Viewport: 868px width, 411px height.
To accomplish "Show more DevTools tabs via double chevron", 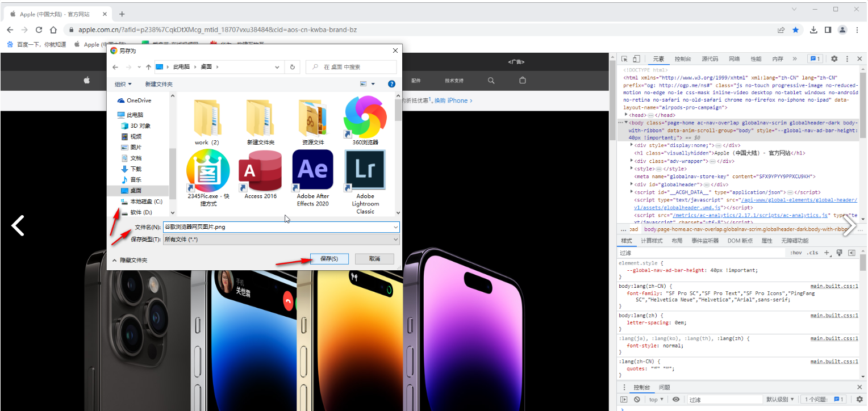I will click(794, 58).
